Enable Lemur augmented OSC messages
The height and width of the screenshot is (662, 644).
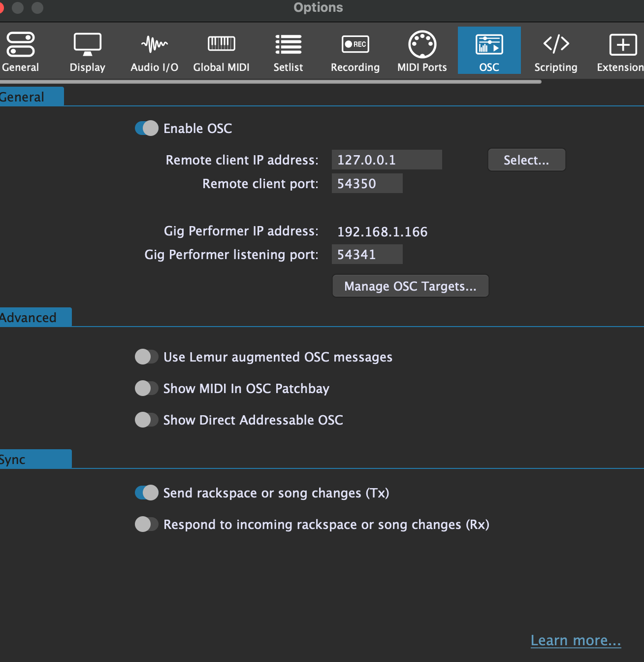147,357
